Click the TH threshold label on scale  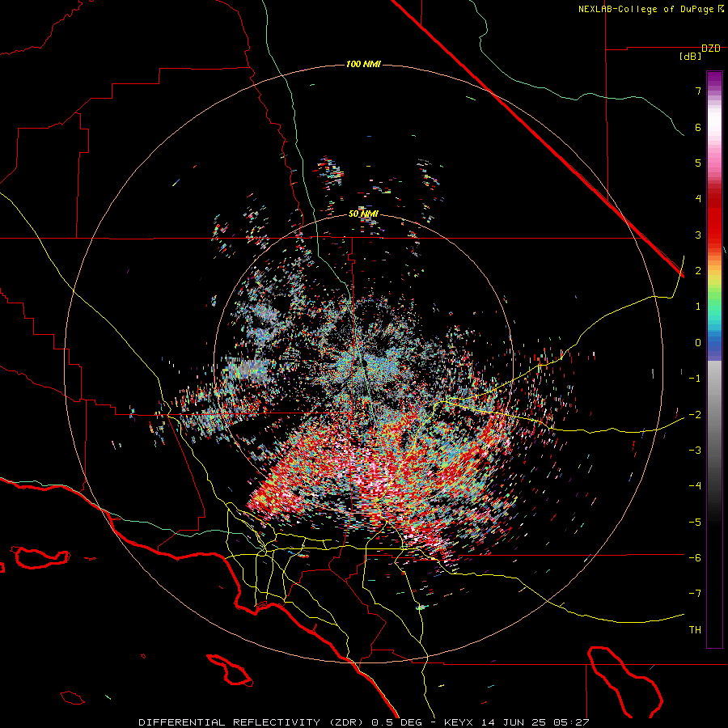point(695,630)
